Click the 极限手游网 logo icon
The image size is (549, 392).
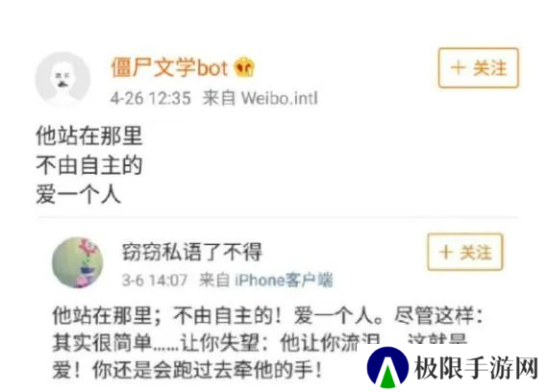click(x=387, y=367)
